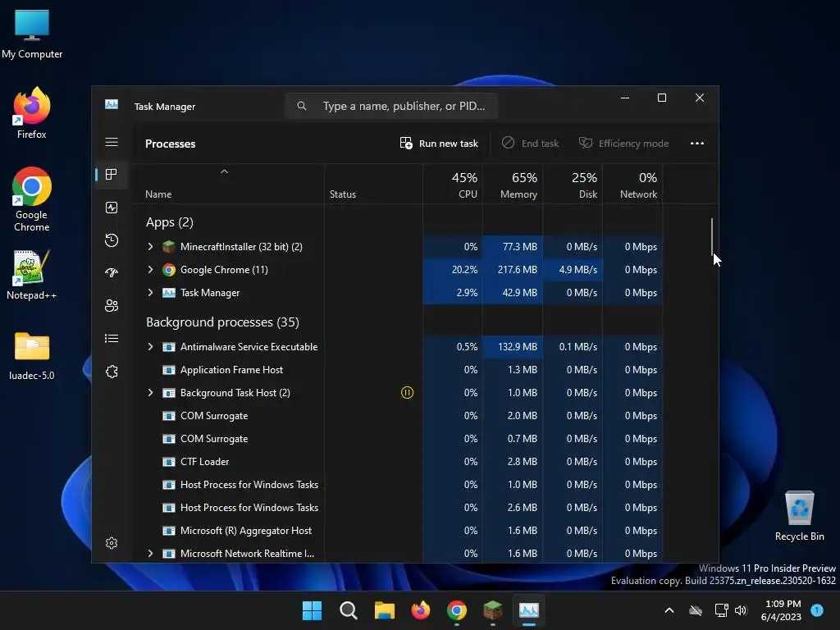
Task: Expand Background Task Host (2) group
Action: click(151, 393)
